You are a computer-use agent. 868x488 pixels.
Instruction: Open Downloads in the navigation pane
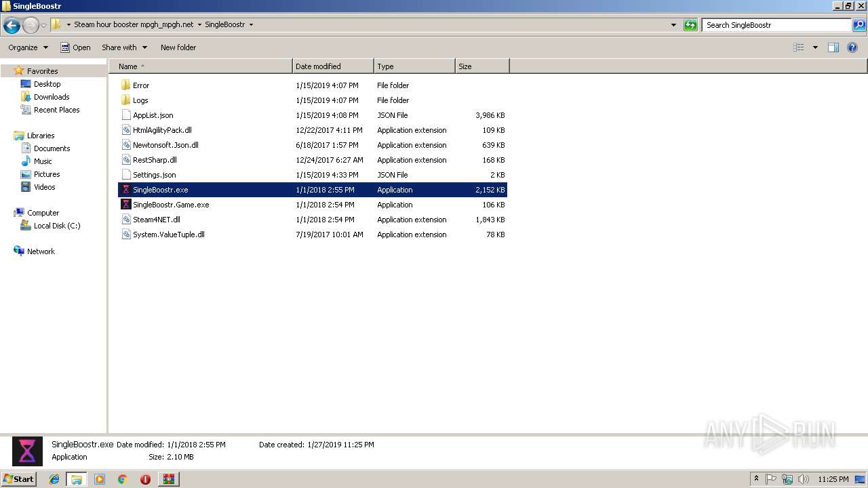click(52, 97)
